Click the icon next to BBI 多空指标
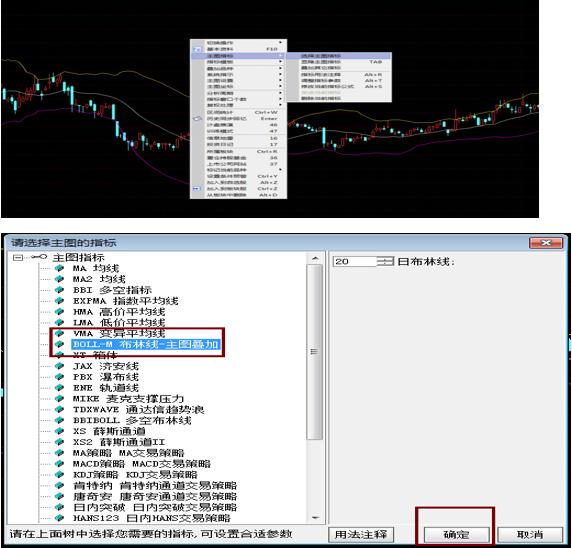The width and height of the screenshot is (572, 548). 59,290
